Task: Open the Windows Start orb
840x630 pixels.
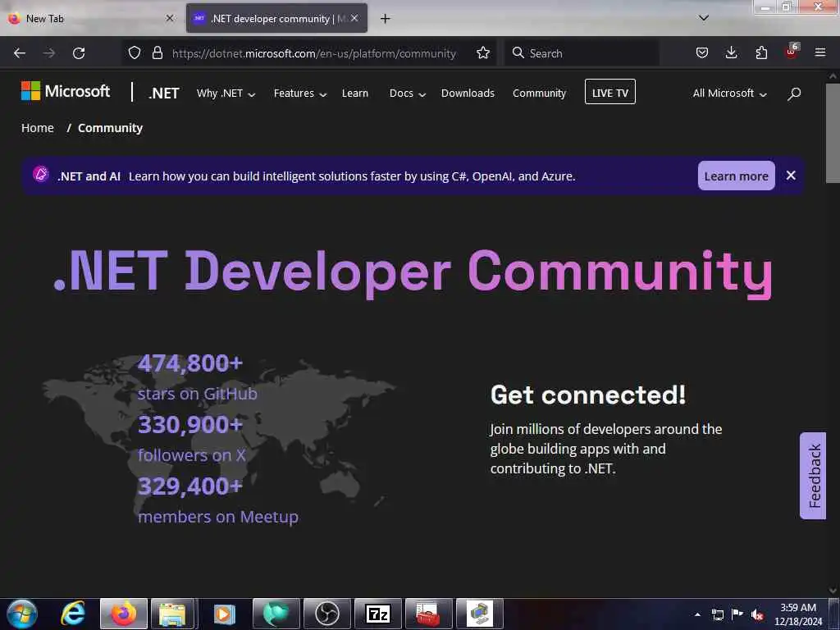Action: 22,614
